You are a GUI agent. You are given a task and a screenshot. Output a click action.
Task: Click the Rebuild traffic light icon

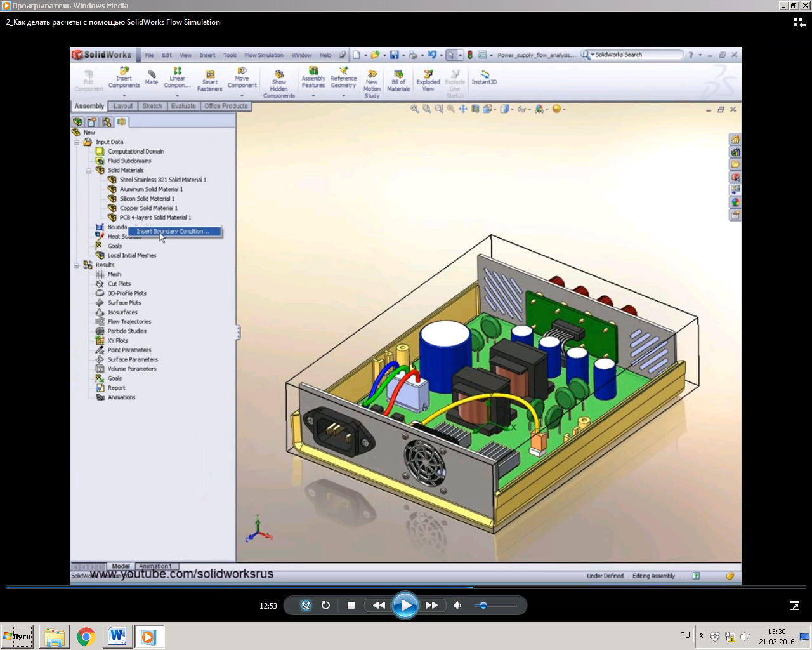[470, 55]
